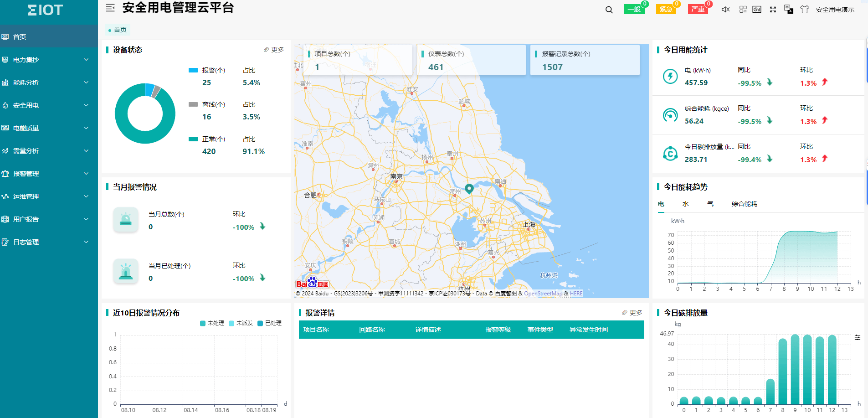Expand 电力集抄 menu chevron
Screen dimensions: 868x418
86,60
